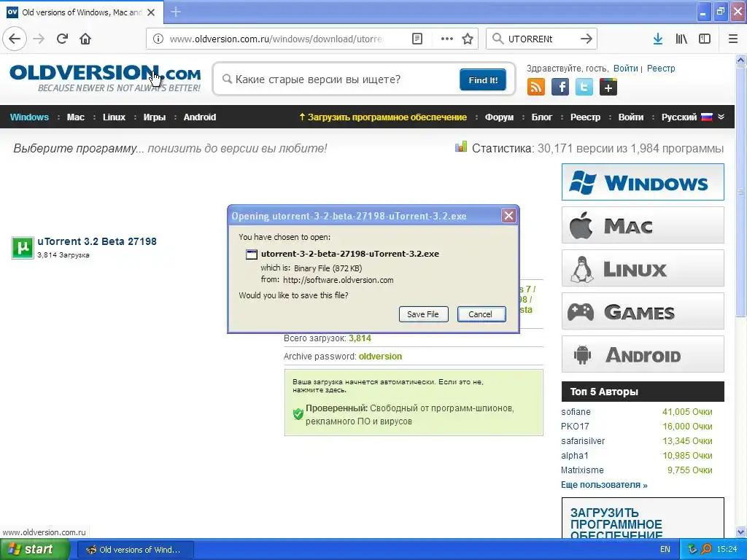Click the EN language indicator in taskbar

tap(665, 549)
